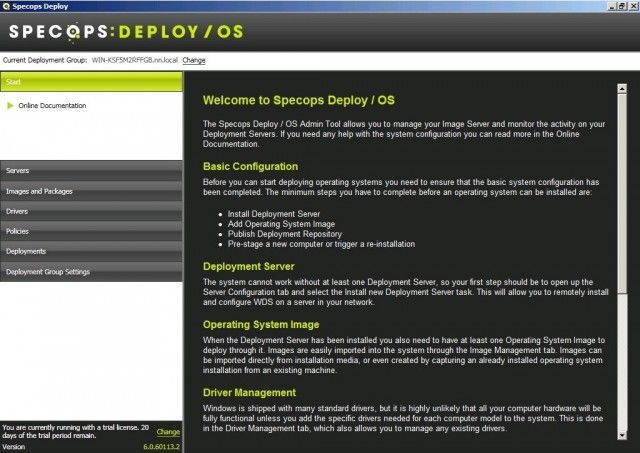Click the scrollbar up arrow
640x453 pixels.
[622, 88]
